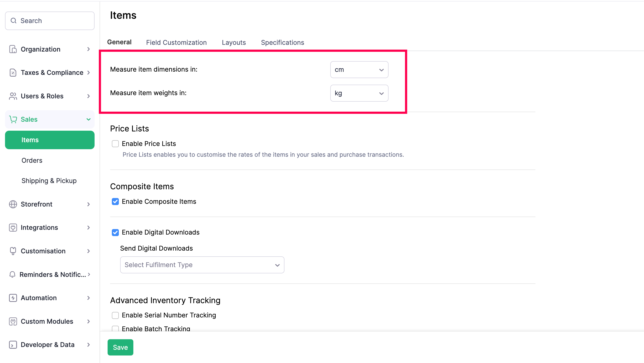The height and width of the screenshot is (363, 644).
Task: Click the Organization building icon
Action: (x=13, y=49)
